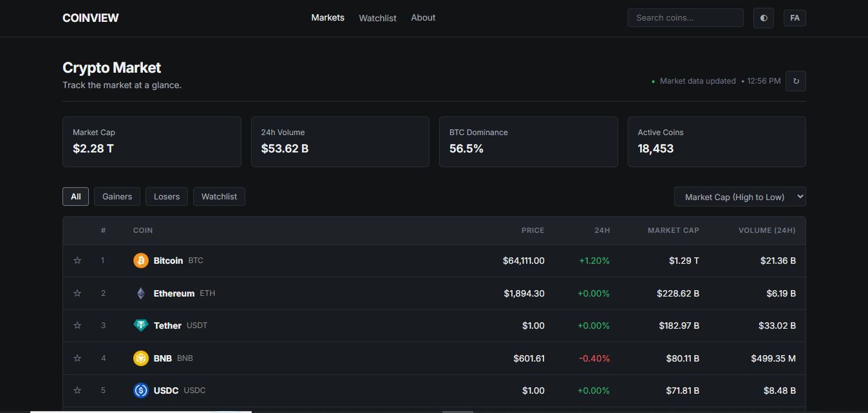The image size is (868, 413).
Task: Click BNB -0.40% change value
Action: (594, 358)
